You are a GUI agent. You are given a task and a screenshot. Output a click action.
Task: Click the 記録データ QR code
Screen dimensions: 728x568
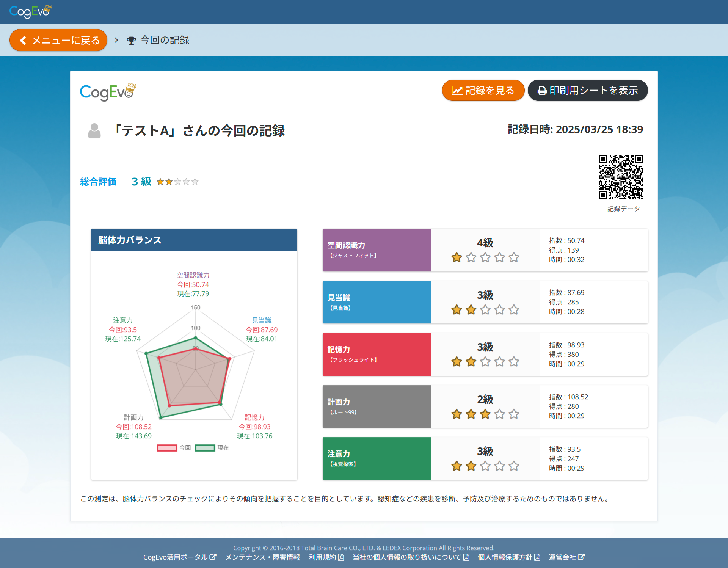click(x=621, y=177)
